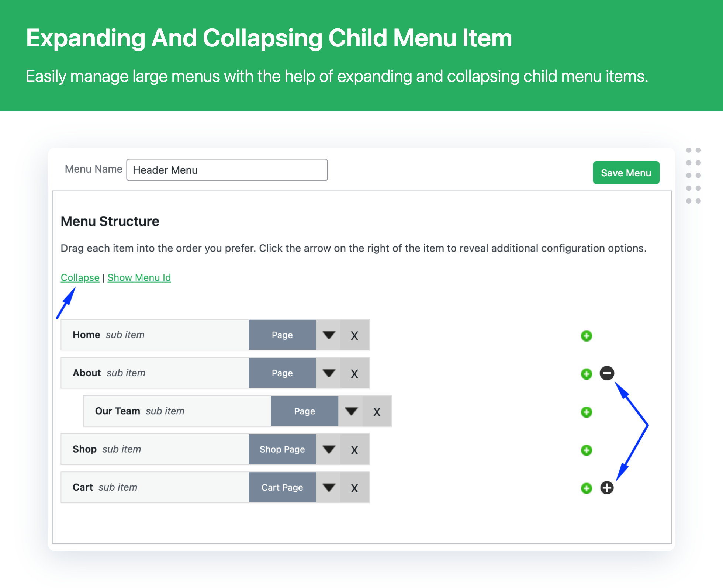723x588 pixels.
Task: Click the green plus icon for Home row
Action: (x=587, y=336)
